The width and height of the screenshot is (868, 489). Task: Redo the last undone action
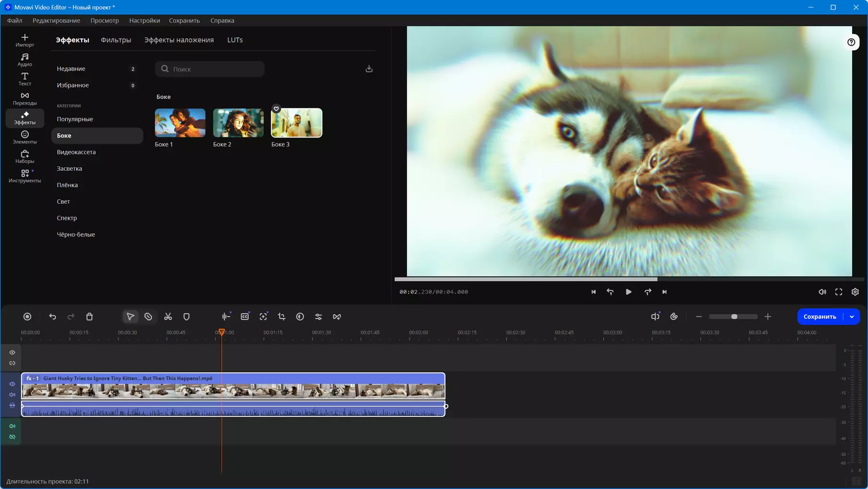[71, 316]
